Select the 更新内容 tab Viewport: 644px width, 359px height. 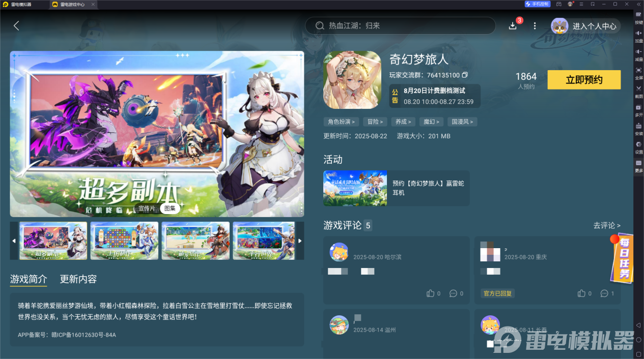click(78, 279)
